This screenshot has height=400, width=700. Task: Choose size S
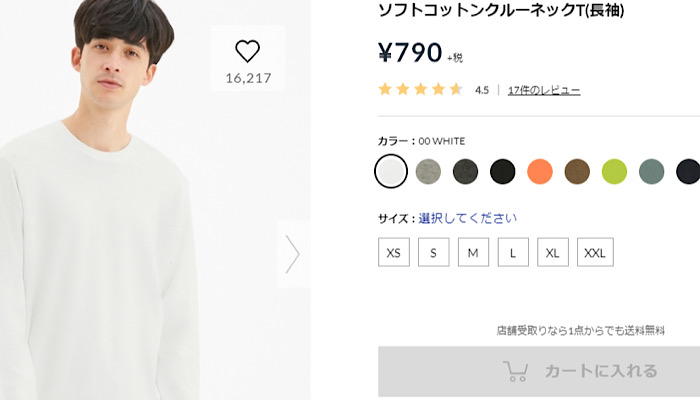click(433, 252)
